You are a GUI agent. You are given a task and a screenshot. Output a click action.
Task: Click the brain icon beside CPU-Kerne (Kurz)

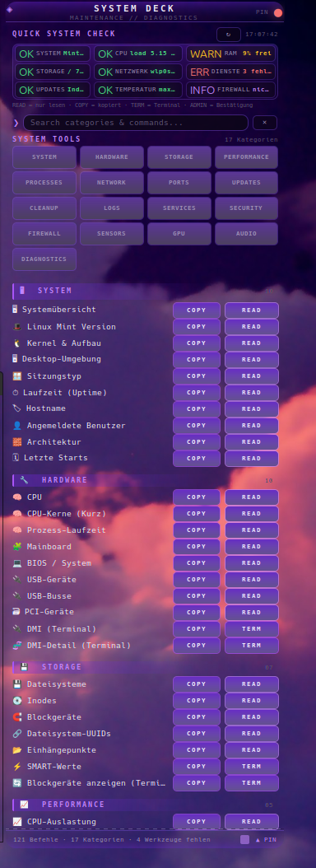(17, 514)
